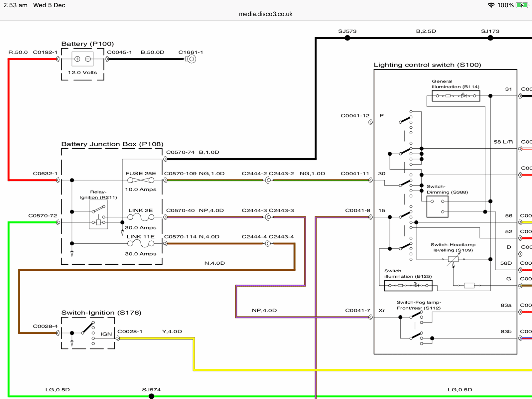Viewport: 532px width, 399px height.
Task: Select the Battery Junction Box (P108) title
Action: coord(112,144)
